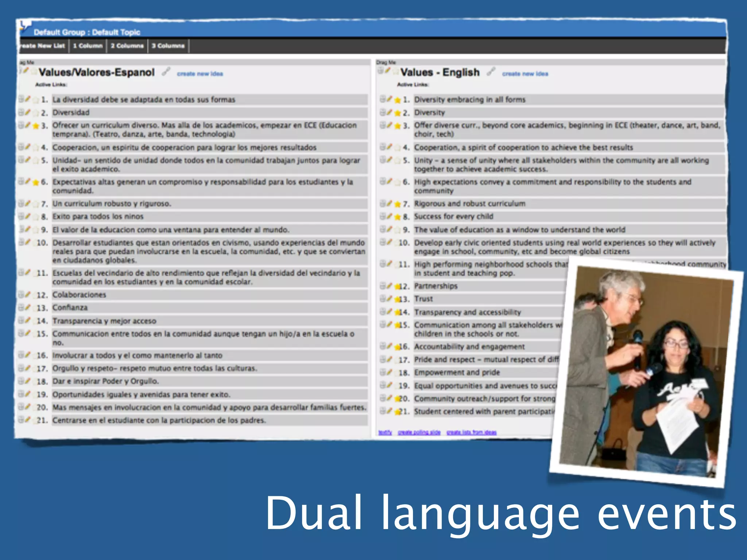The image size is (747, 560).
Task: Select Spanish idea text 'Diversidad'
Action: coord(71,112)
